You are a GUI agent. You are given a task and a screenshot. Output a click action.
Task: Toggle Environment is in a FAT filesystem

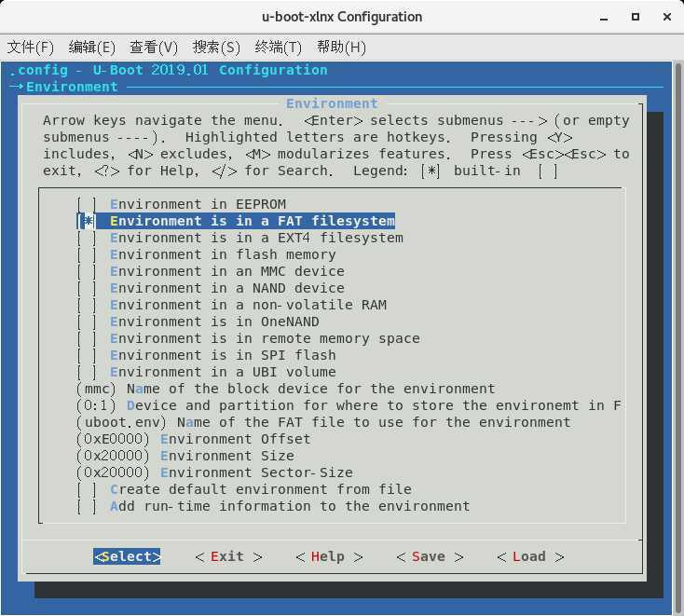[x=236, y=221]
